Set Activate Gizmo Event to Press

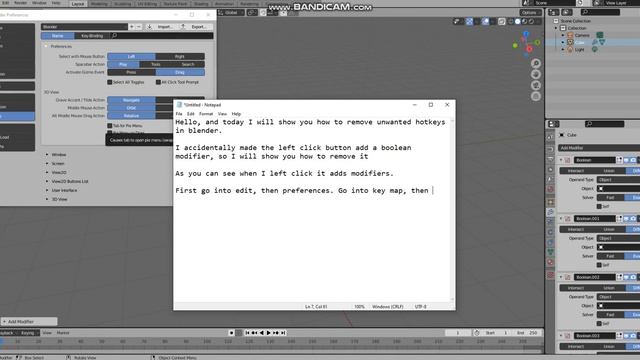pyautogui.click(x=131, y=72)
